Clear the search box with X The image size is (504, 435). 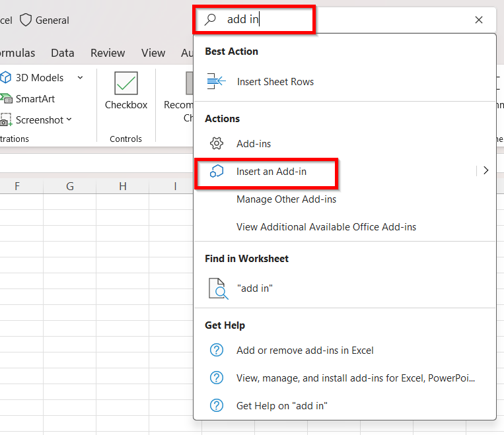pos(479,20)
